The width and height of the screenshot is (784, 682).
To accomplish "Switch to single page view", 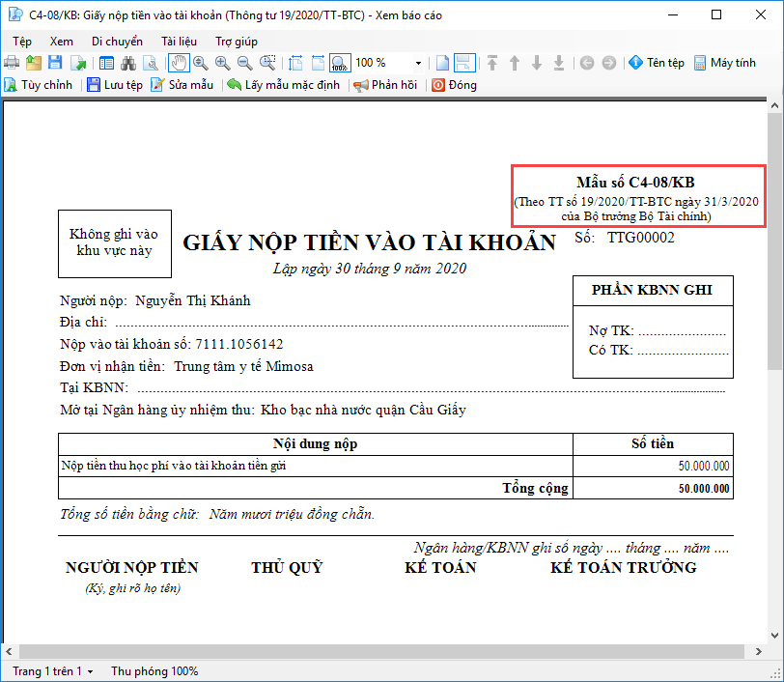I will click(442, 63).
